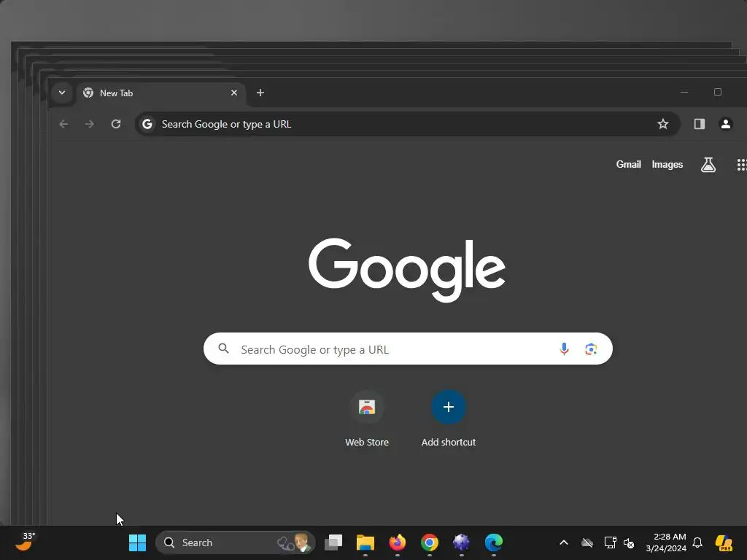
Task: Open Chrome side panel
Action: [x=700, y=124]
